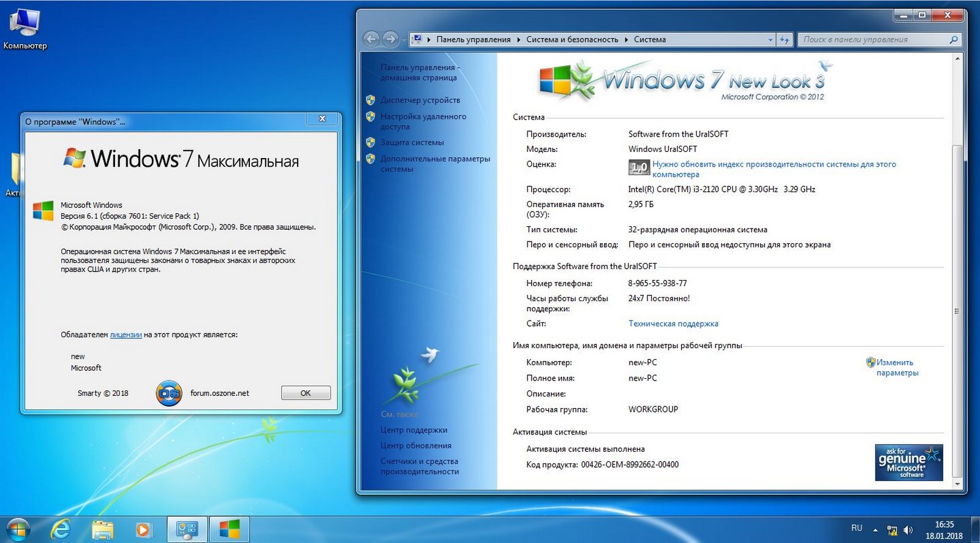The height and width of the screenshot is (543, 980).
Task: Click shield icon beside 'Изменить параметры'
Action: [871, 362]
